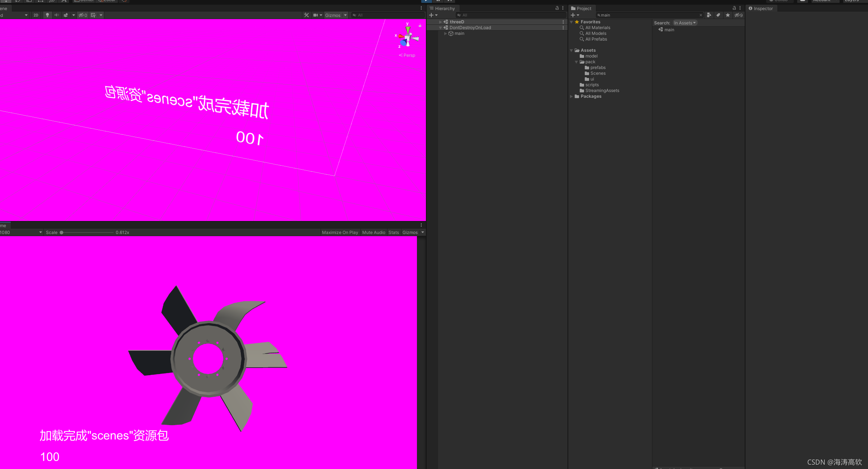
Task: Open the In Assets search scope dropdown
Action: pyautogui.click(x=685, y=23)
